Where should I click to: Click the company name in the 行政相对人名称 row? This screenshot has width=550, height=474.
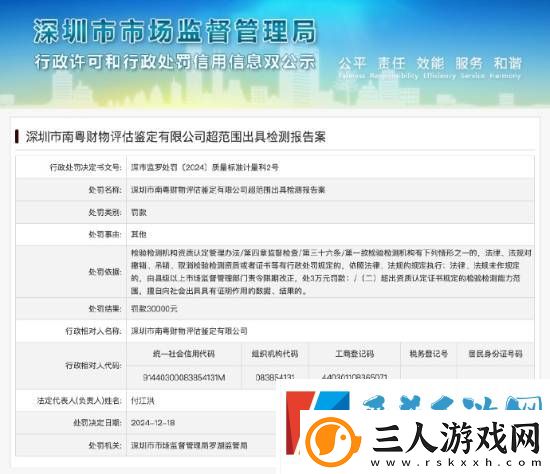pos(189,331)
